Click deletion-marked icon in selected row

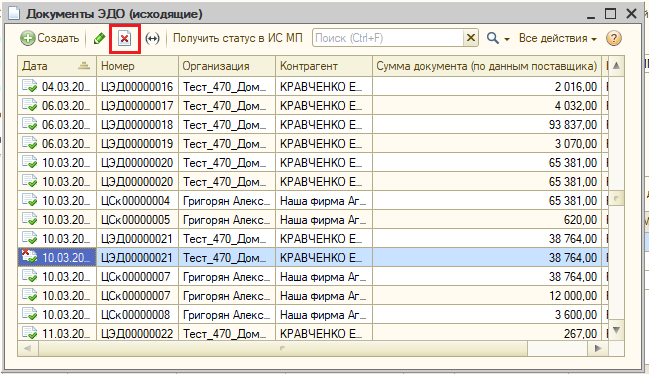(x=29, y=257)
